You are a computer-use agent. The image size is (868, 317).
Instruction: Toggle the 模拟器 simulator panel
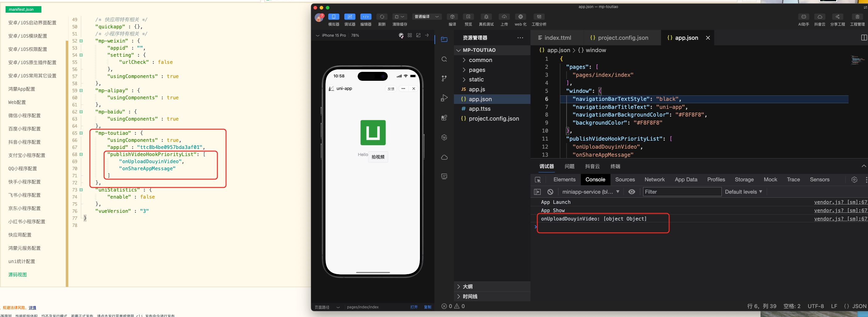[x=333, y=17]
